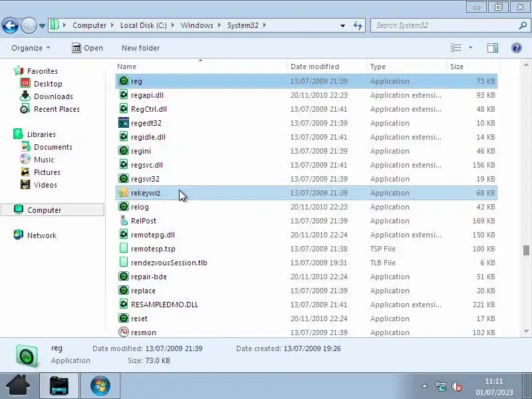The width and height of the screenshot is (532, 399).
Task: Sort by the Date modified column header
Action: pos(315,66)
